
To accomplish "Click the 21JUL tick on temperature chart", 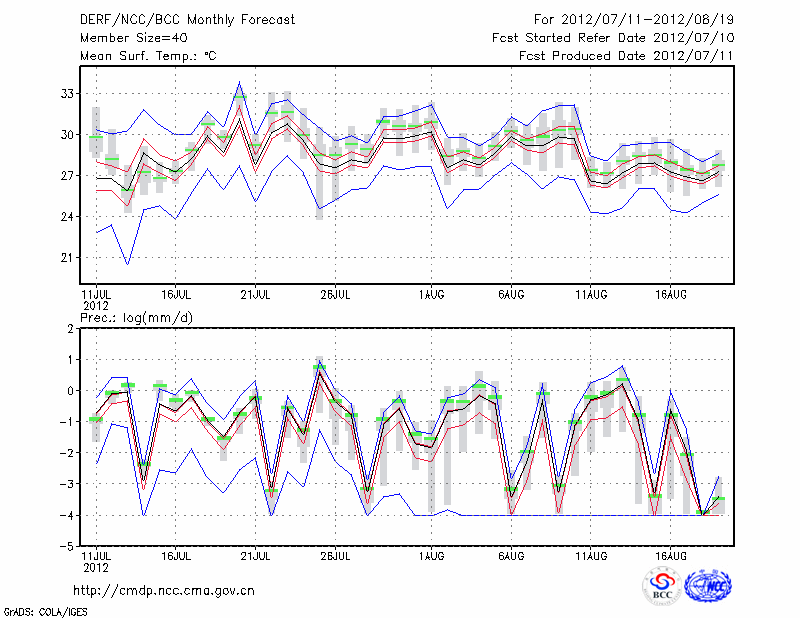I will pos(256,295).
